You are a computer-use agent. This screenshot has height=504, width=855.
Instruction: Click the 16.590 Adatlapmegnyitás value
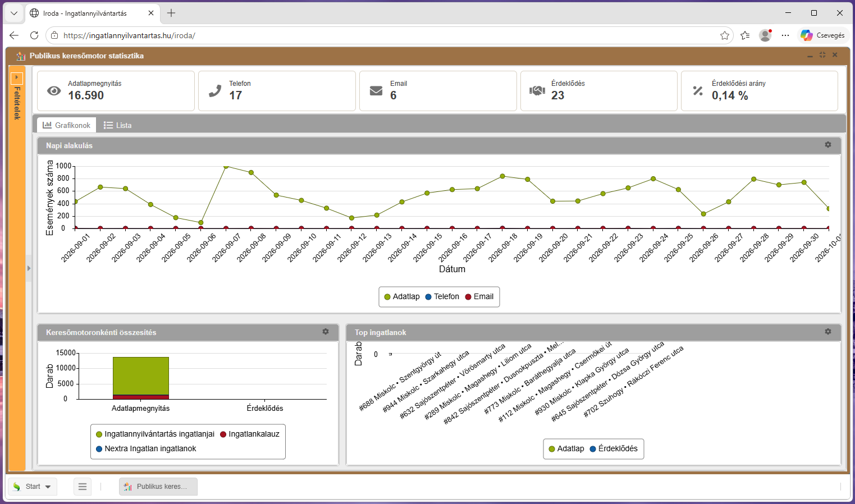(x=86, y=95)
